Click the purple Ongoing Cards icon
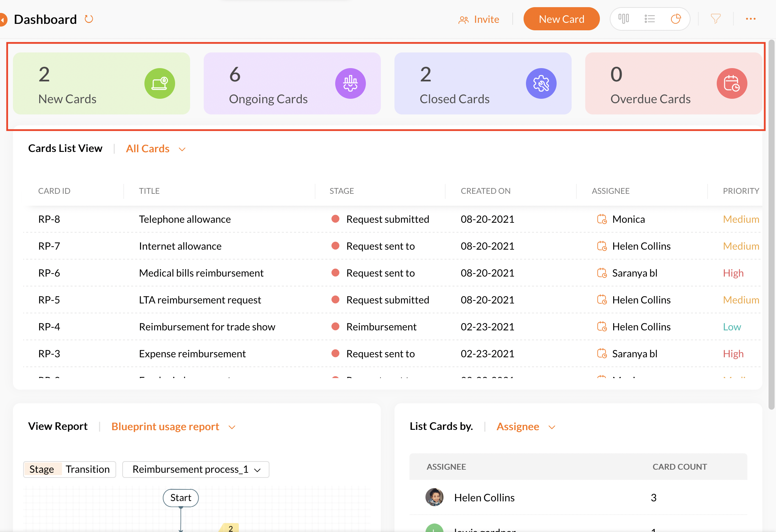The width and height of the screenshot is (776, 532). (x=350, y=83)
